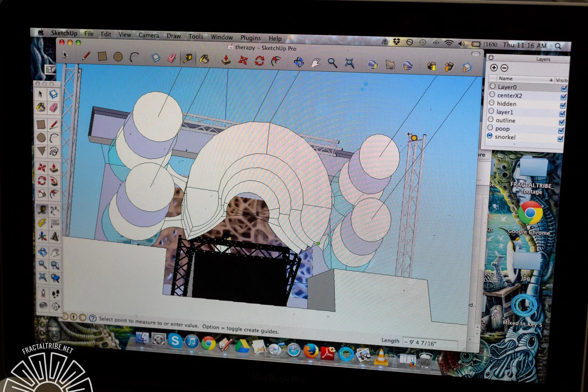Open VLC from the Dock
The height and width of the screenshot is (392, 588).
click(x=381, y=357)
